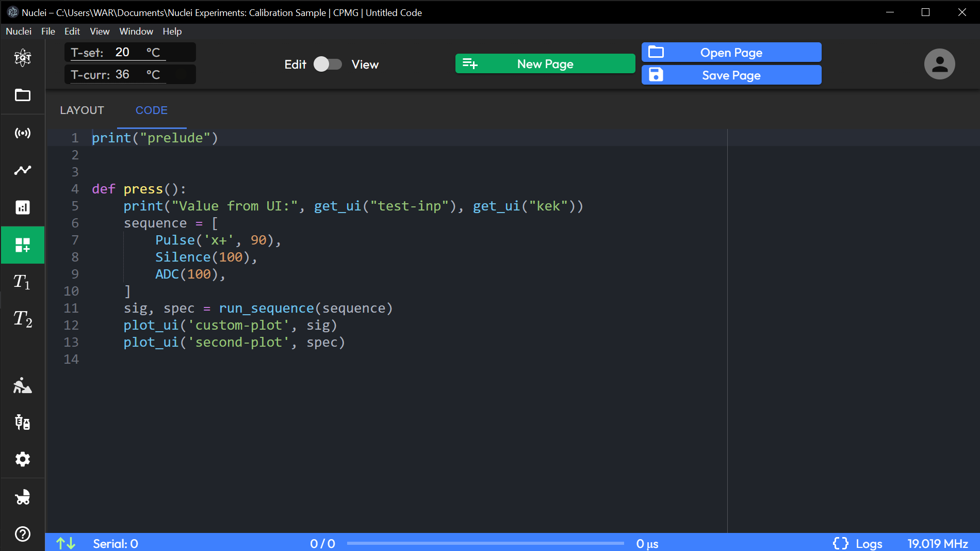
Task: Click the curly braces Logs icon
Action: (x=841, y=543)
